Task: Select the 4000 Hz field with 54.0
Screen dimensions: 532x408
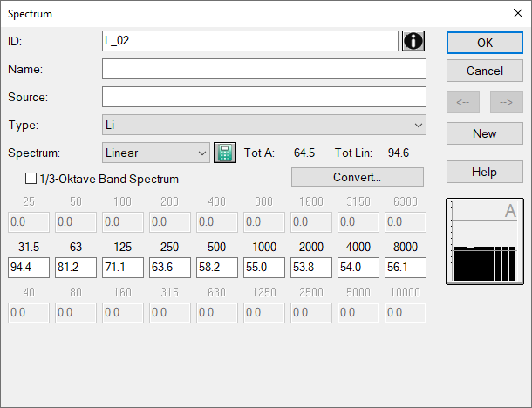Action: click(x=358, y=268)
